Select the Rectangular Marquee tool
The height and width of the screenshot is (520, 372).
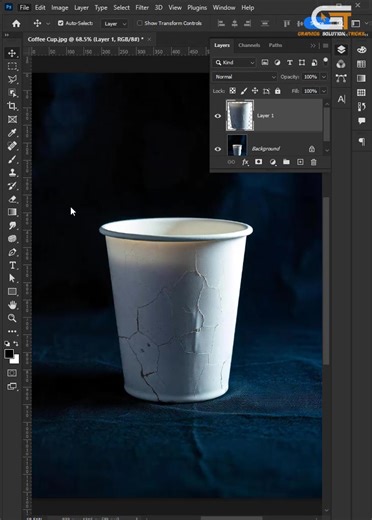click(12, 66)
